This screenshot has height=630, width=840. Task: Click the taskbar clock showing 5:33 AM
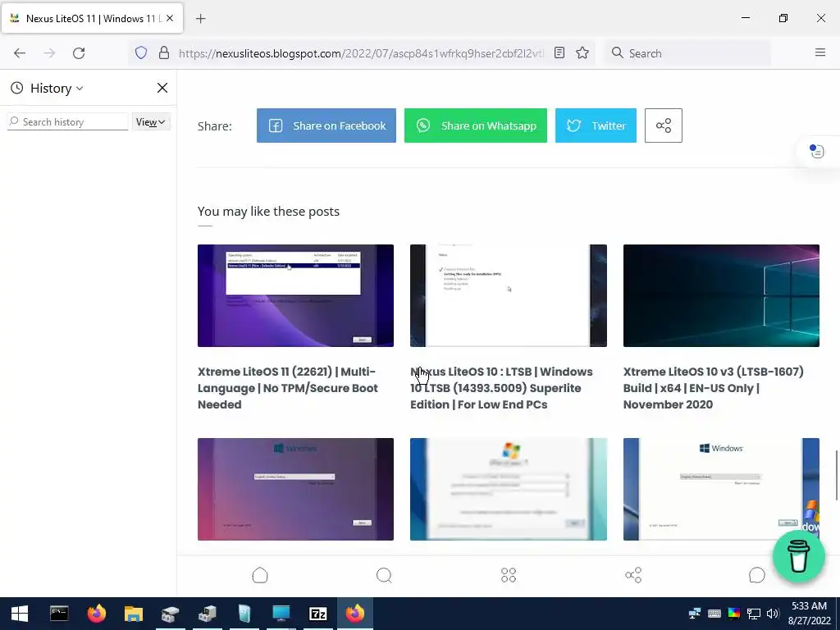point(809,614)
